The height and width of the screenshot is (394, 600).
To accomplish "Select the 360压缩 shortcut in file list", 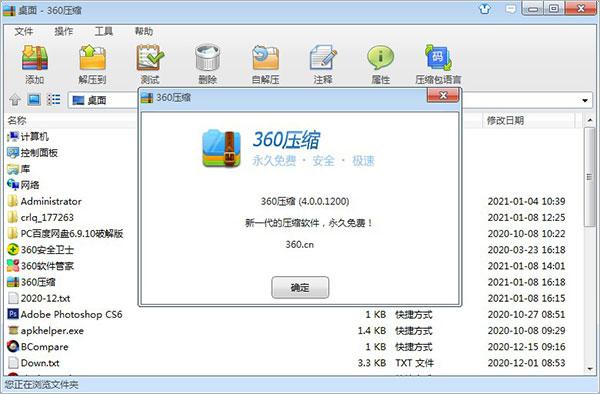I will [31, 282].
